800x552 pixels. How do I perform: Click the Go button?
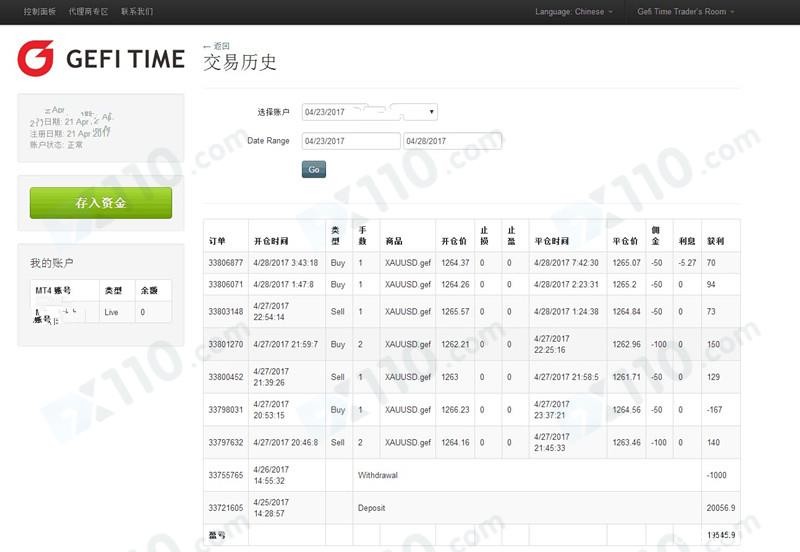(314, 169)
